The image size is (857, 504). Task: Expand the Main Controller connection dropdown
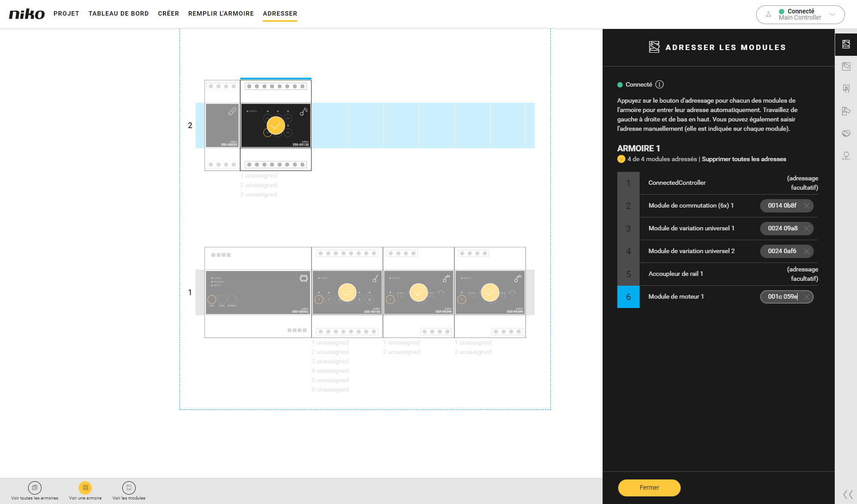[832, 14]
